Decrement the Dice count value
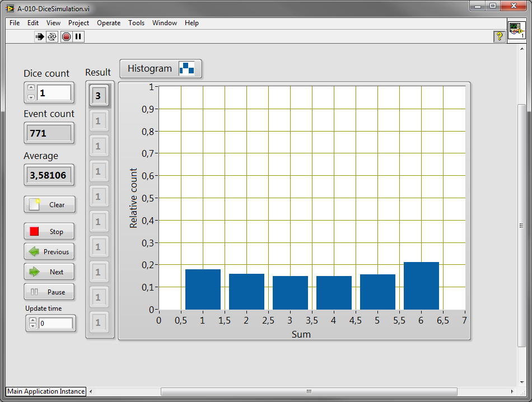Viewport: 532px width, 402px height. point(31,97)
